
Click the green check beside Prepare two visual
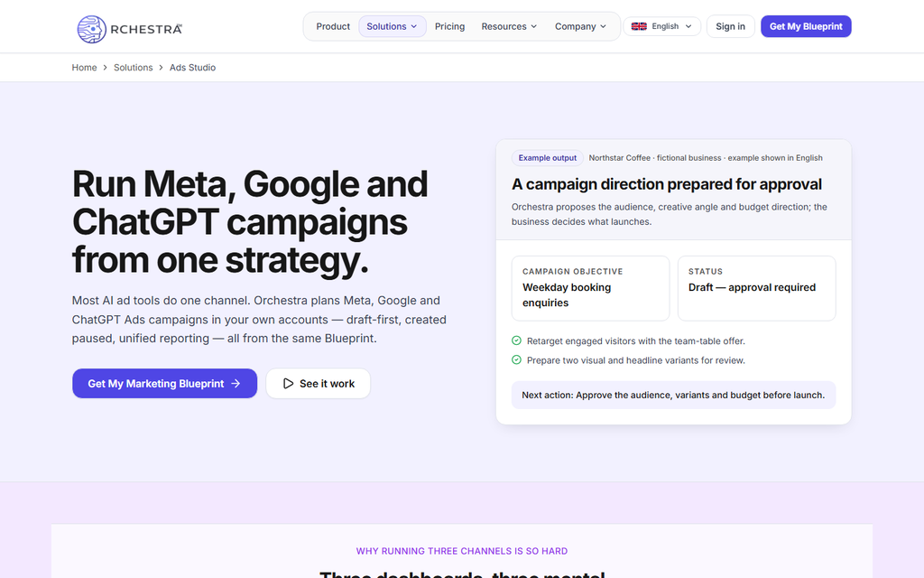[516, 359]
